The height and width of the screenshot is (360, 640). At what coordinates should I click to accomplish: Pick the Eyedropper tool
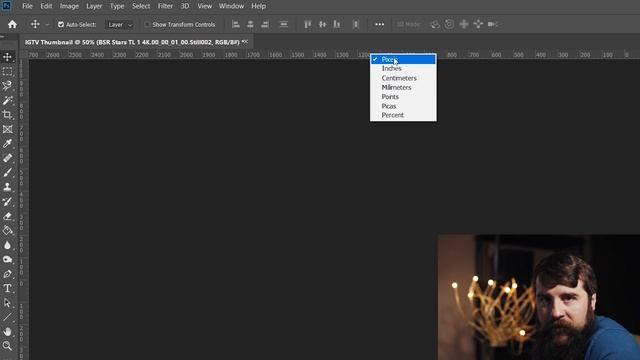7,144
